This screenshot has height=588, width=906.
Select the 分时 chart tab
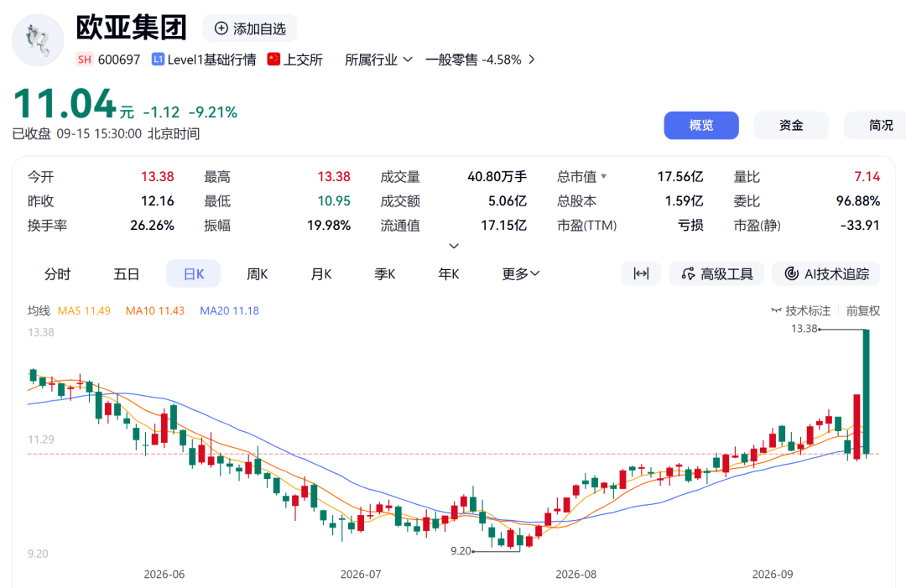point(57,273)
